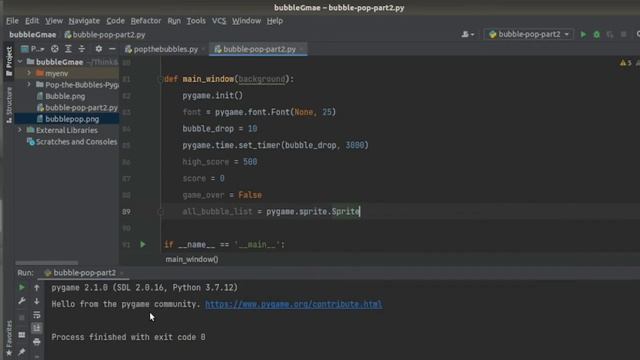Click the Down the stack trace arrow
This screenshot has width=640, height=360.
click(x=37, y=301)
